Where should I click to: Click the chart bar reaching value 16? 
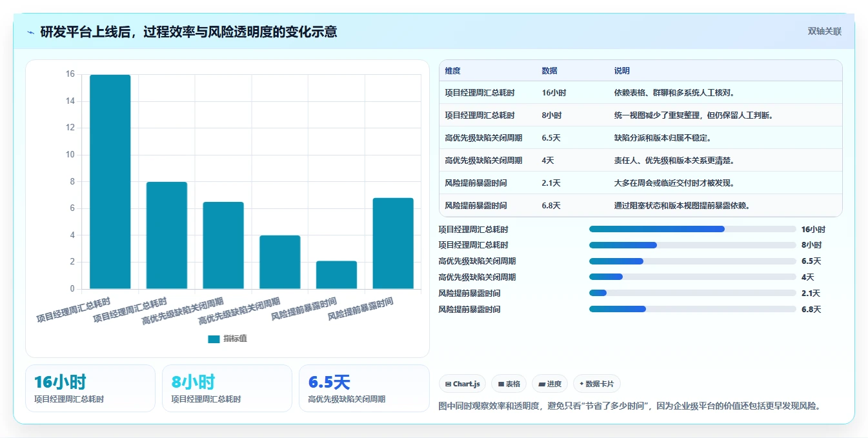pos(110,182)
